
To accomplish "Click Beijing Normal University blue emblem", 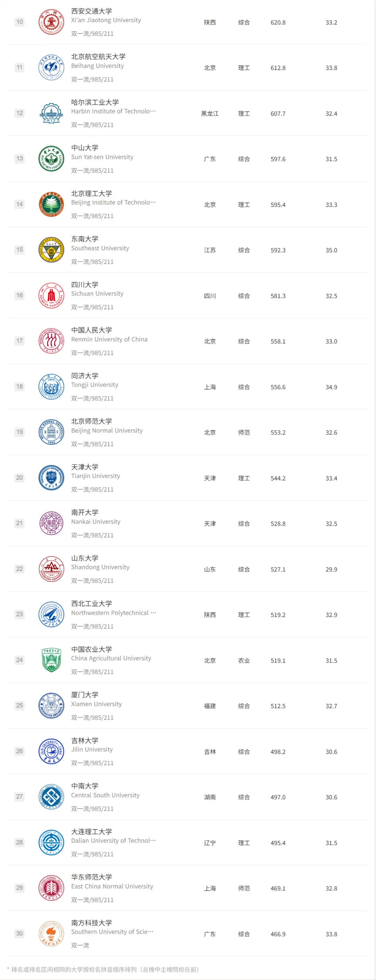I will (x=51, y=432).
